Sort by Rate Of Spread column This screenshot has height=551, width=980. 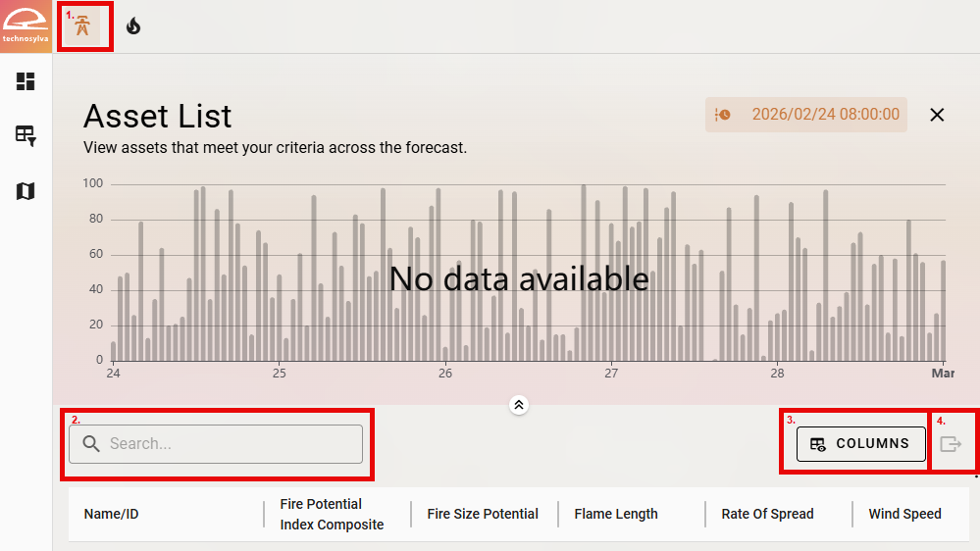click(x=767, y=514)
